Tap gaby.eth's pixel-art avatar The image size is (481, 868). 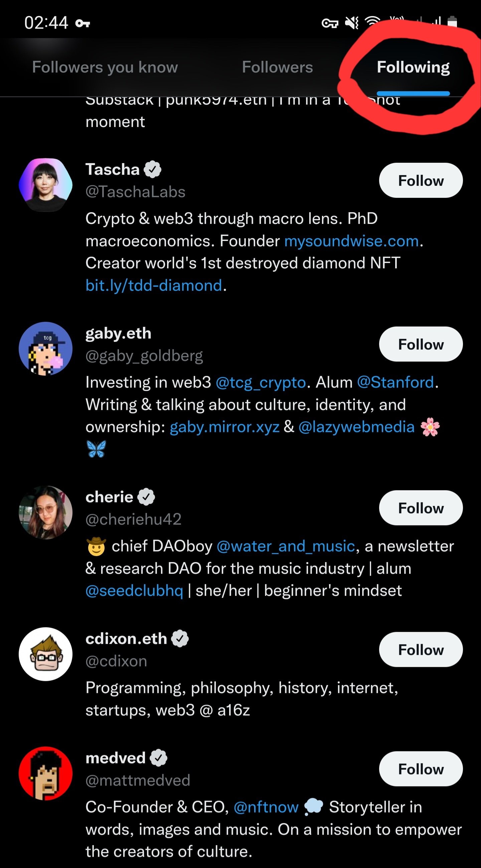coord(45,348)
